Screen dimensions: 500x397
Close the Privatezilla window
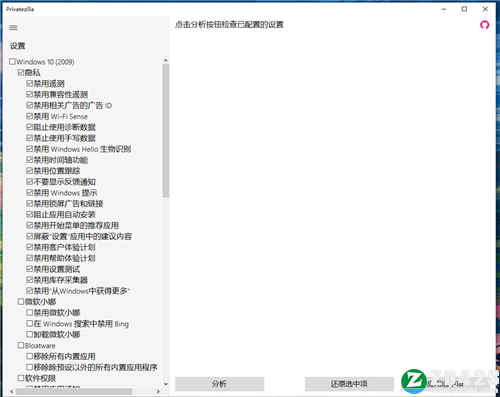[485, 9]
